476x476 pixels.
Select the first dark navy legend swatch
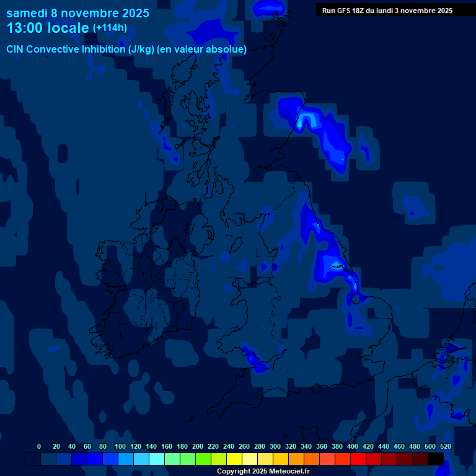[x=33, y=459]
